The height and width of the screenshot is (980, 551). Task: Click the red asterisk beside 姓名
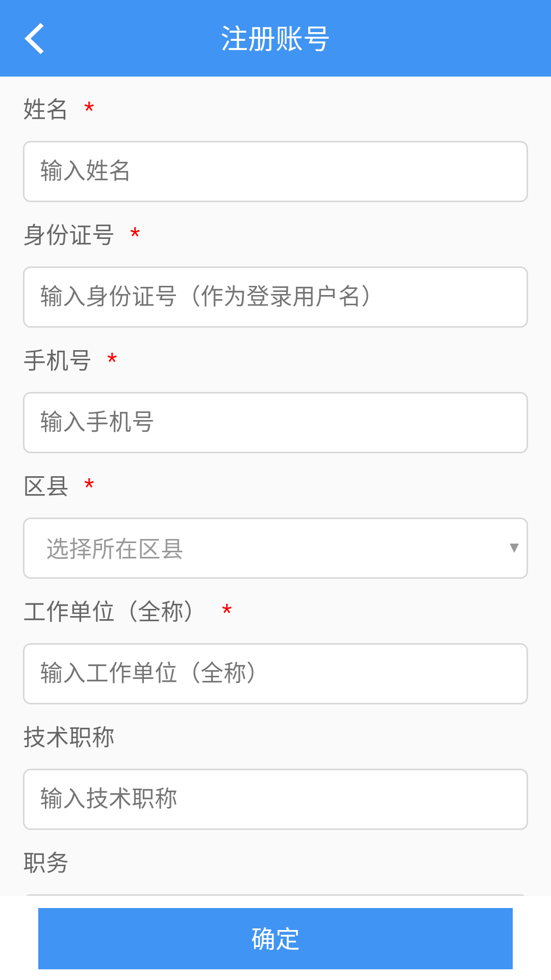[89, 108]
